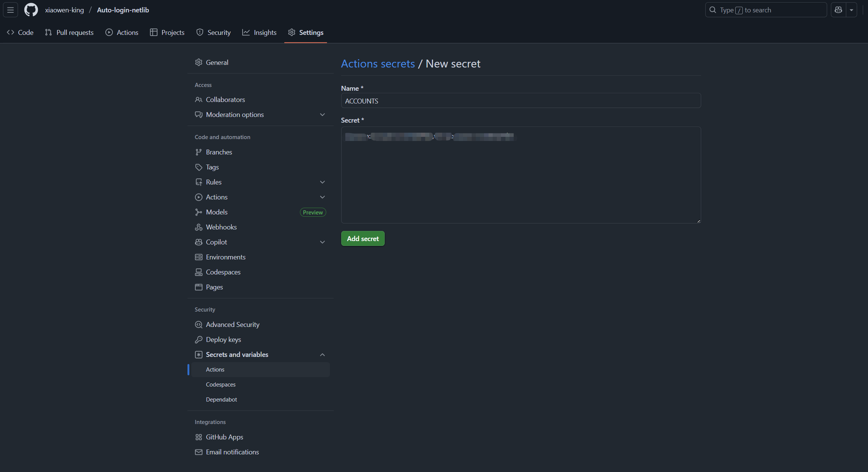Click the Email notifications envelope icon
868x472 pixels.
pos(198,452)
